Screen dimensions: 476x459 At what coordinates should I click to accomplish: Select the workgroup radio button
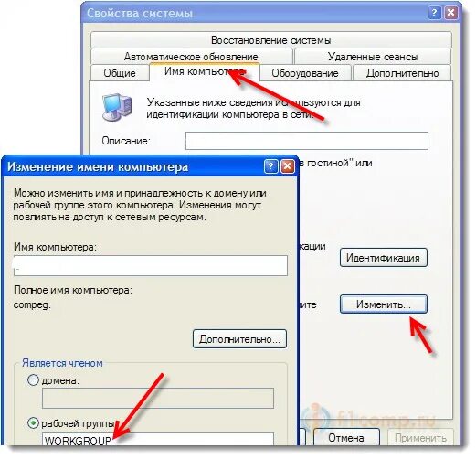pyautogui.click(x=33, y=423)
